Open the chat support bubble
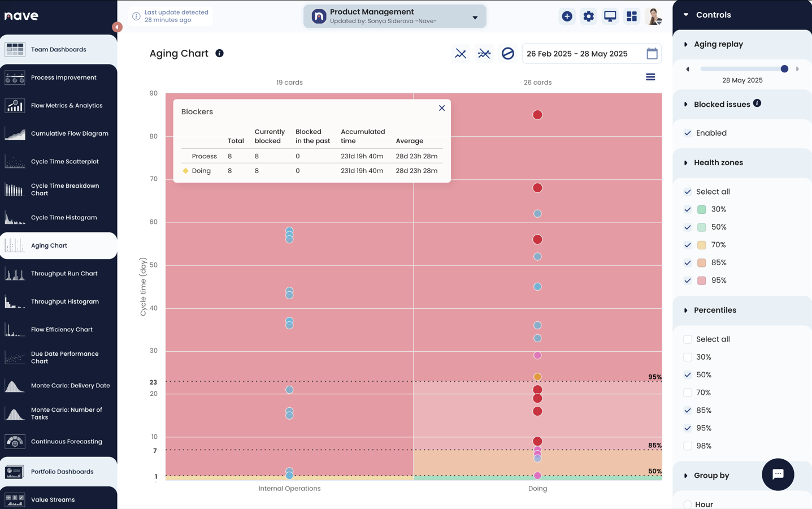 pyautogui.click(x=777, y=474)
